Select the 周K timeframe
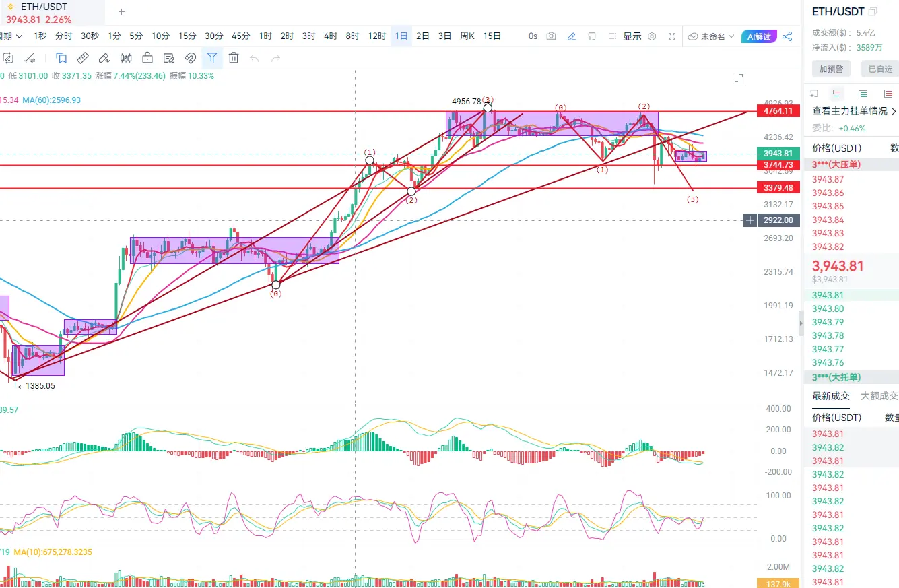The width and height of the screenshot is (899, 588). click(467, 36)
